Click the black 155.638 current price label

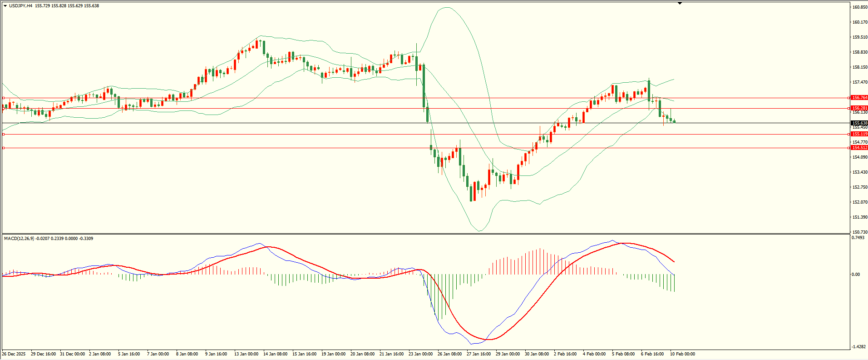(x=859, y=123)
